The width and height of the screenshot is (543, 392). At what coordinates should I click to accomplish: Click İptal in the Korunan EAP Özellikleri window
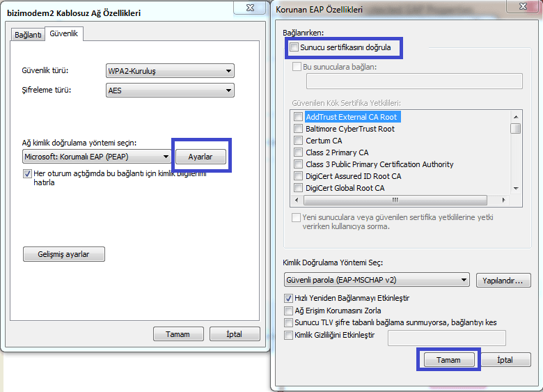coord(505,360)
